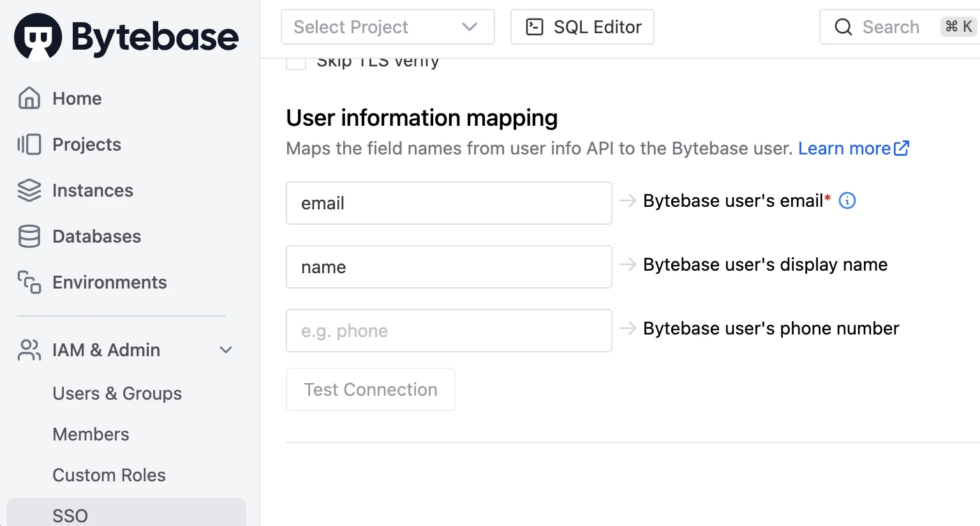The width and height of the screenshot is (980, 526).
Task: Click the Projects icon in sidebar
Action: click(x=29, y=144)
